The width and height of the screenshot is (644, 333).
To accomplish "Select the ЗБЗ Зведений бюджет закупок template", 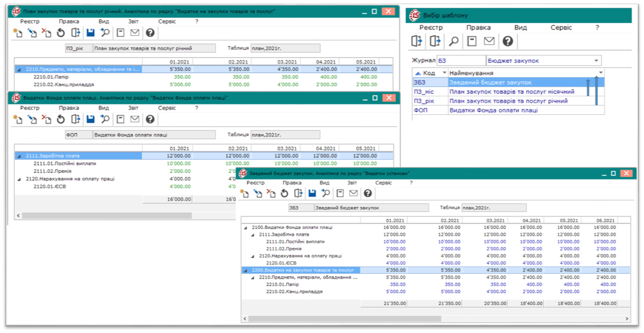I will point(508,83).
